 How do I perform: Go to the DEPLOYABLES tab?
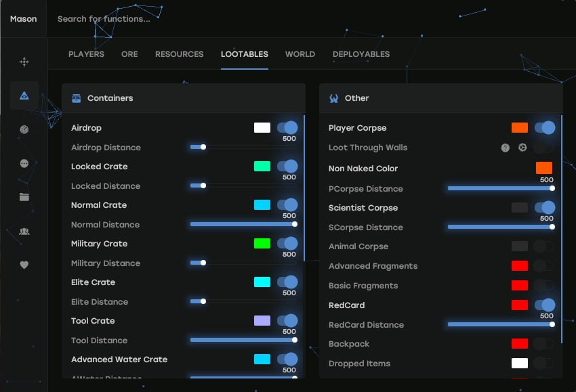coord(361,54)
